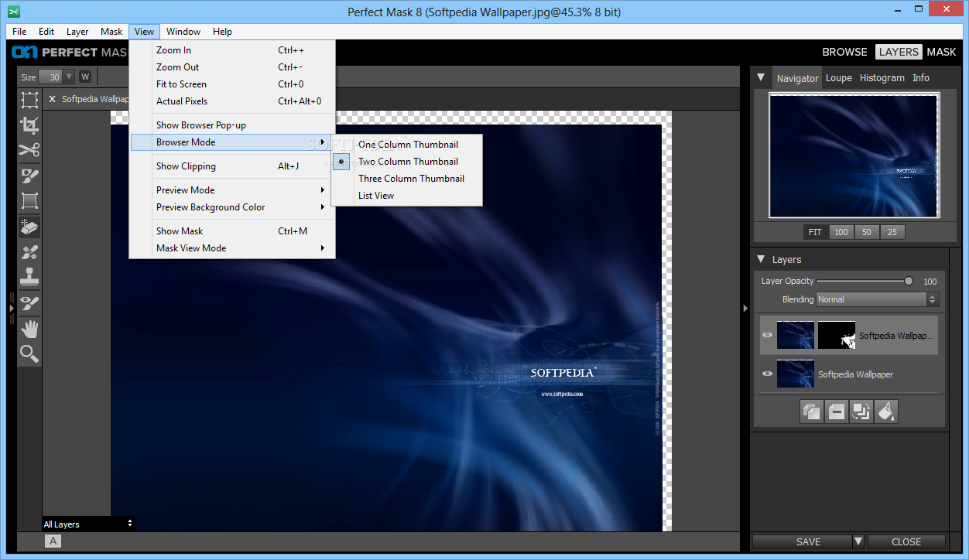Image resolution: width=969 pixels, height=560 pixels.
Task: Select the Crop tool in the left toolbar
Action: pos(29,125)
